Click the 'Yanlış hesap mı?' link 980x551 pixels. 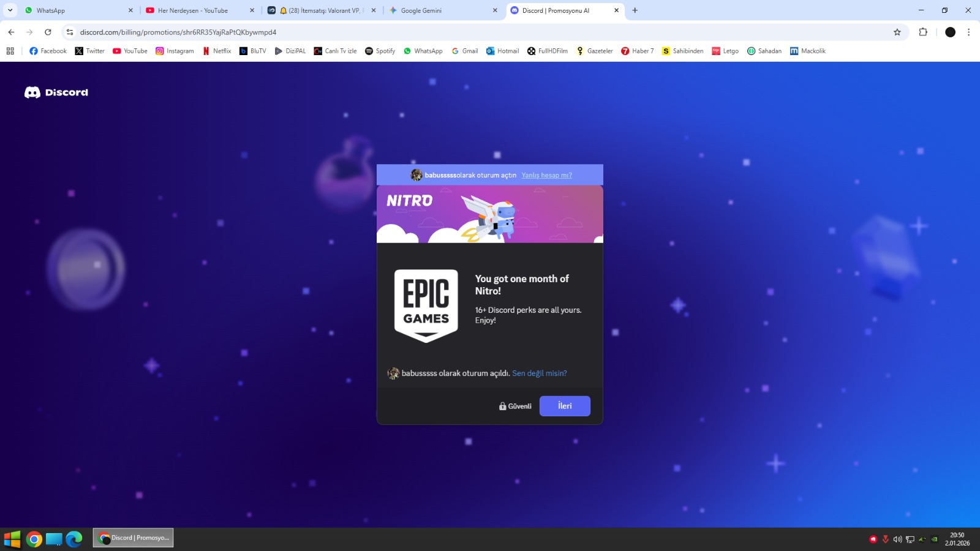click(x=547, y=175)
